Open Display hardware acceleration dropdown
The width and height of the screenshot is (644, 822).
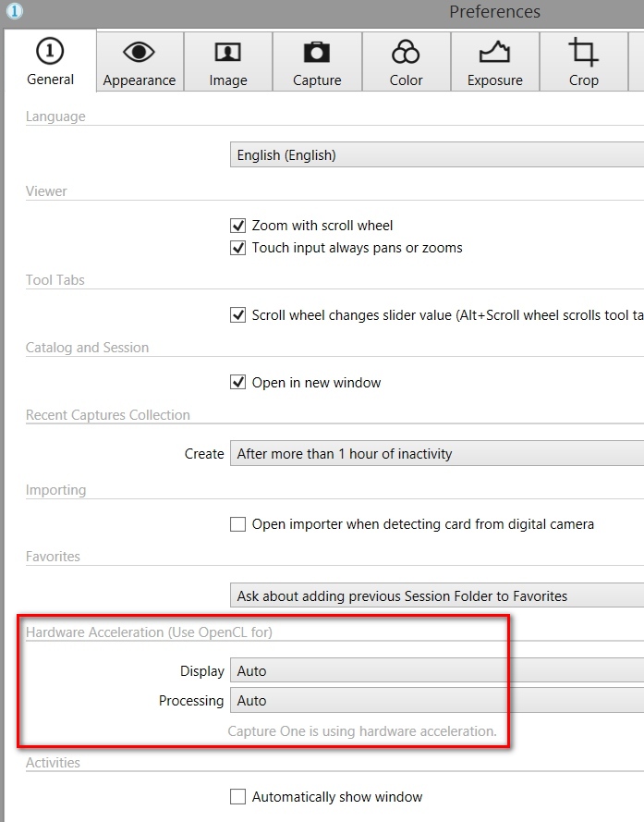(437, 670)
